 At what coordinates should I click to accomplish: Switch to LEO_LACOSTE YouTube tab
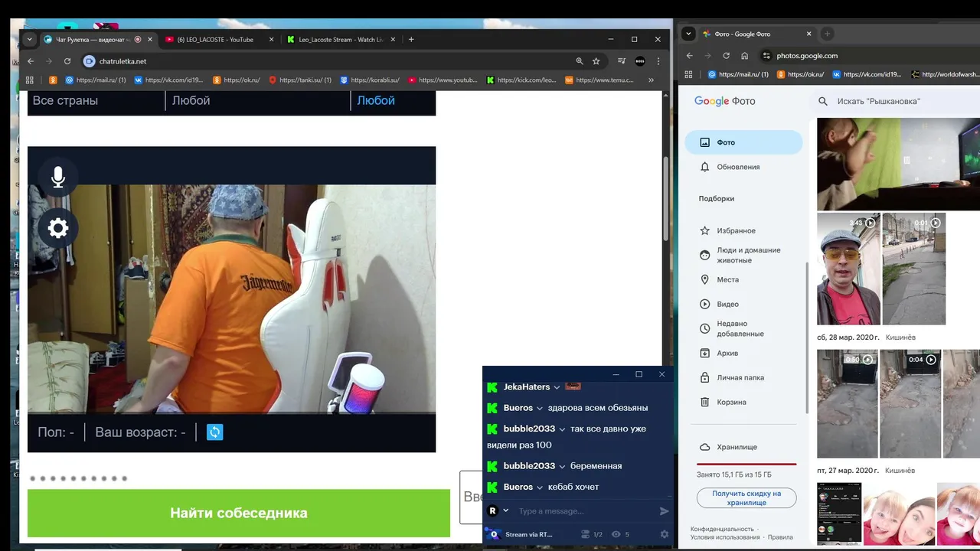(220, 39)
